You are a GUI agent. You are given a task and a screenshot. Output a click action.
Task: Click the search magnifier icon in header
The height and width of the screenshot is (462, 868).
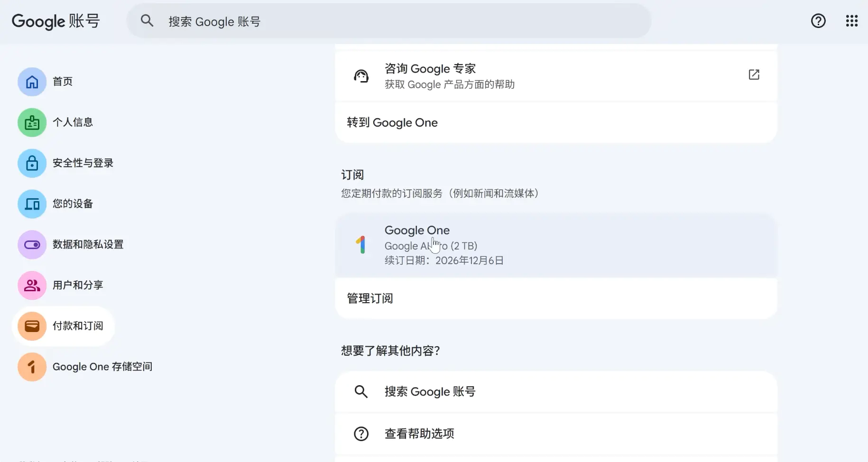[147, 21]
